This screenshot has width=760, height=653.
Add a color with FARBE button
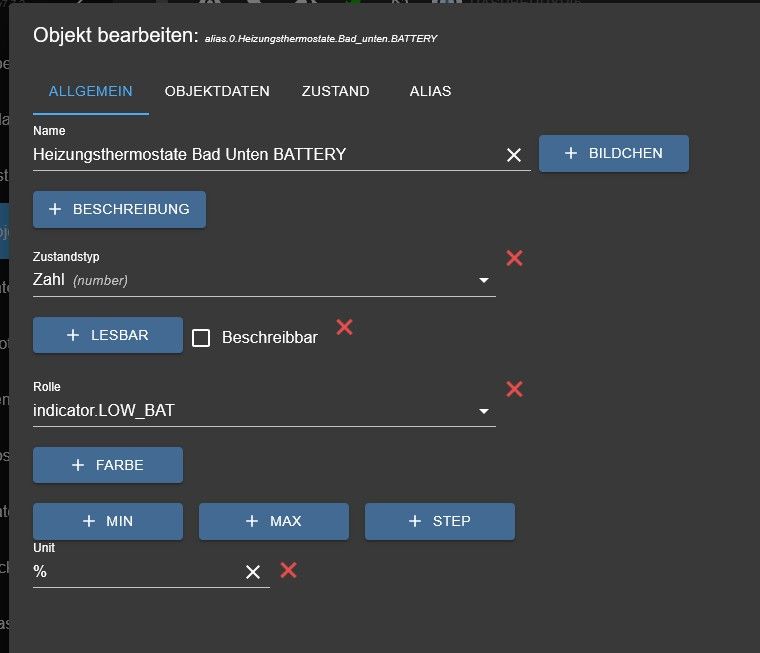(x=108, y=465)
